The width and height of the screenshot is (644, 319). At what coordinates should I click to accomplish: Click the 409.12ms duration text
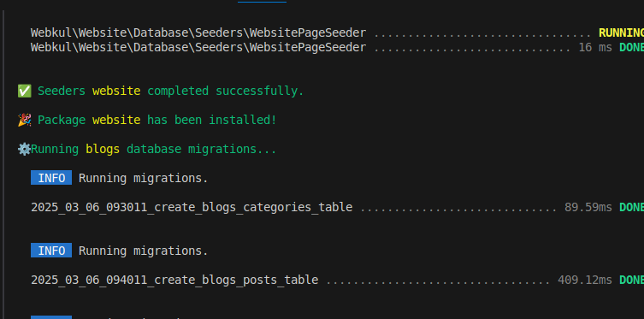[x=585, y=280]
